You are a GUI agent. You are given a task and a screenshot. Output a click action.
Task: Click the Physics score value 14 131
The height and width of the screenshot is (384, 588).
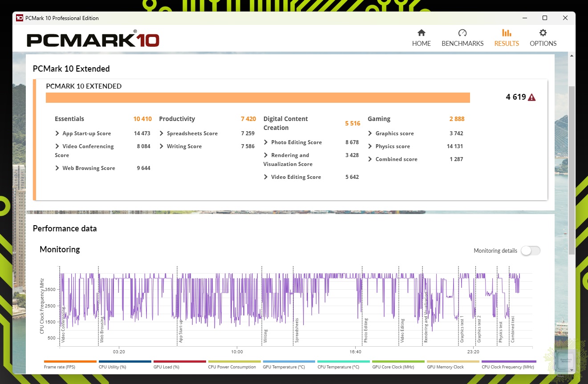pos(455,146)
